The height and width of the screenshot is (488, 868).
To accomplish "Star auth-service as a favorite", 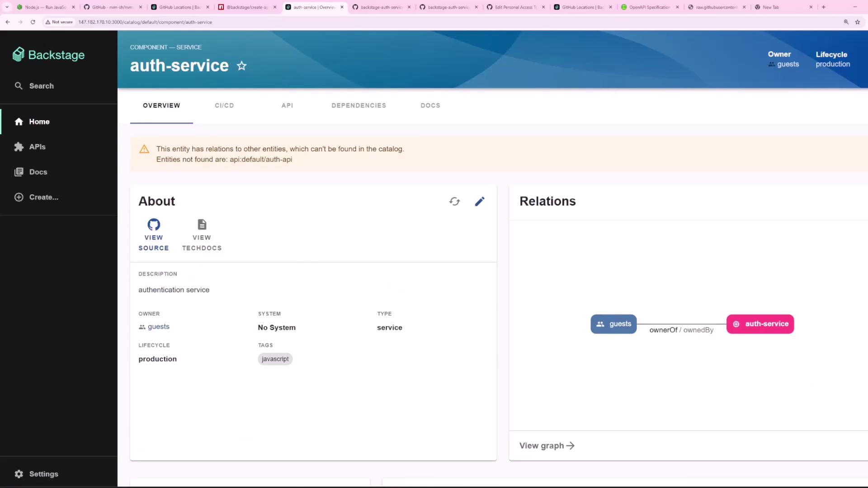I will pos(242,66).
